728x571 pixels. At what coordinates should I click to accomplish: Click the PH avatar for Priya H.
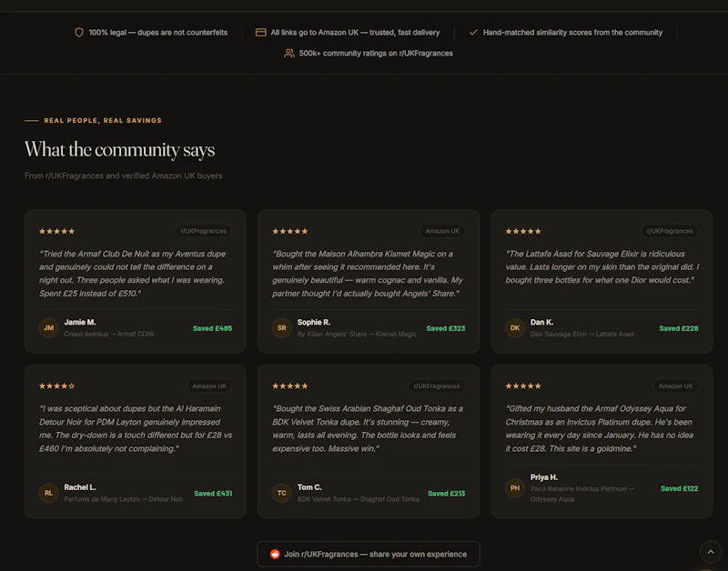(515, 488)
